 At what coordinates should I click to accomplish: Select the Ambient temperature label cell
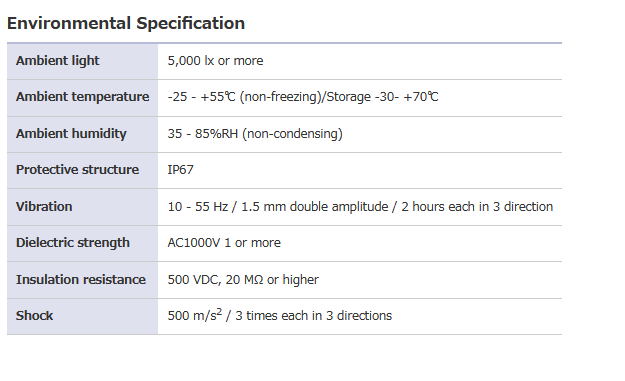(83, 97)
